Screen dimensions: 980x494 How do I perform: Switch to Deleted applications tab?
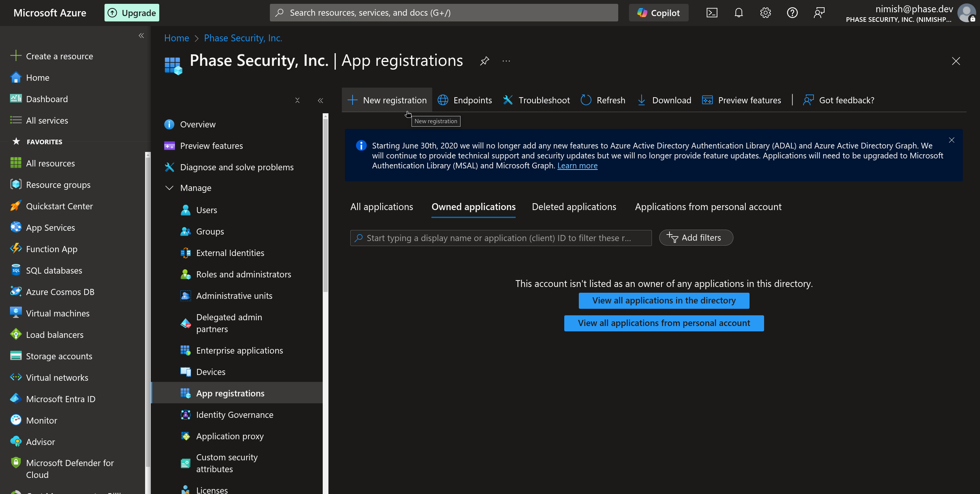[573, 207]
